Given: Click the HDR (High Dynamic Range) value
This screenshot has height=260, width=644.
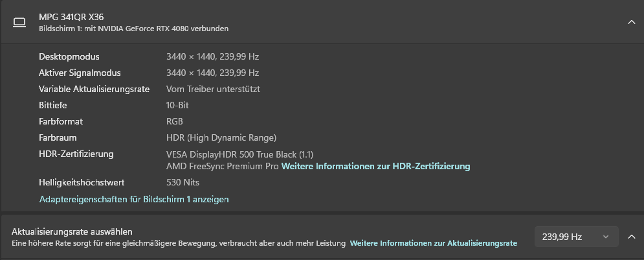Looking at the screenshot, I should pyautogui.click(x=221, y=137).
